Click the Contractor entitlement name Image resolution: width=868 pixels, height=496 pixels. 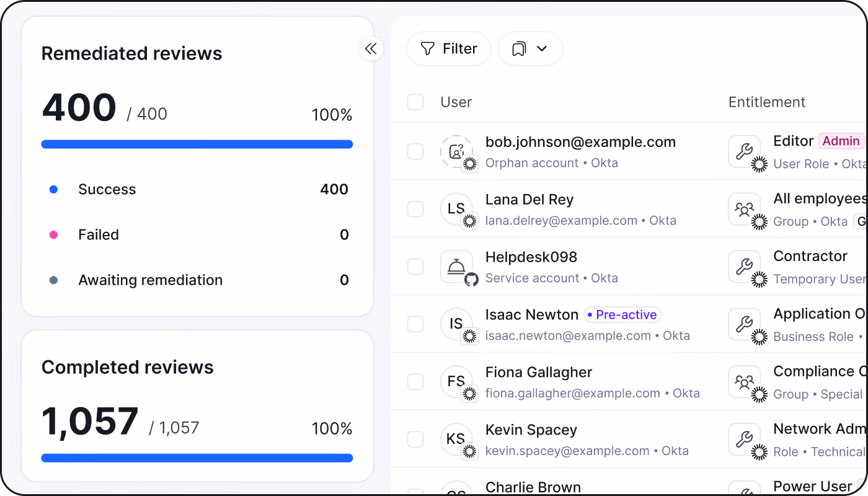point(810,256)
